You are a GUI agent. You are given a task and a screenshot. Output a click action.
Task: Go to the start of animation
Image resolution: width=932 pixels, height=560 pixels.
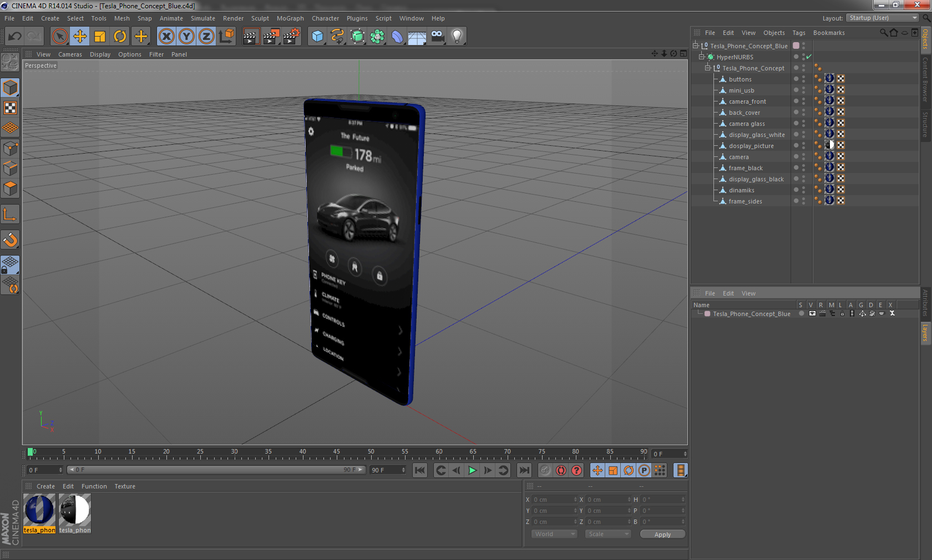tap(420, 470)
